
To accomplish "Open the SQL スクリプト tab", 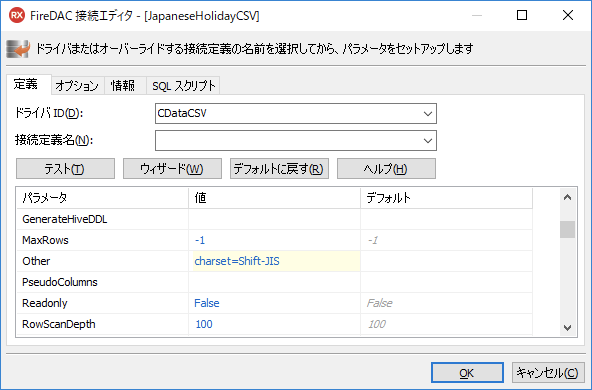I will pos(183,86).
